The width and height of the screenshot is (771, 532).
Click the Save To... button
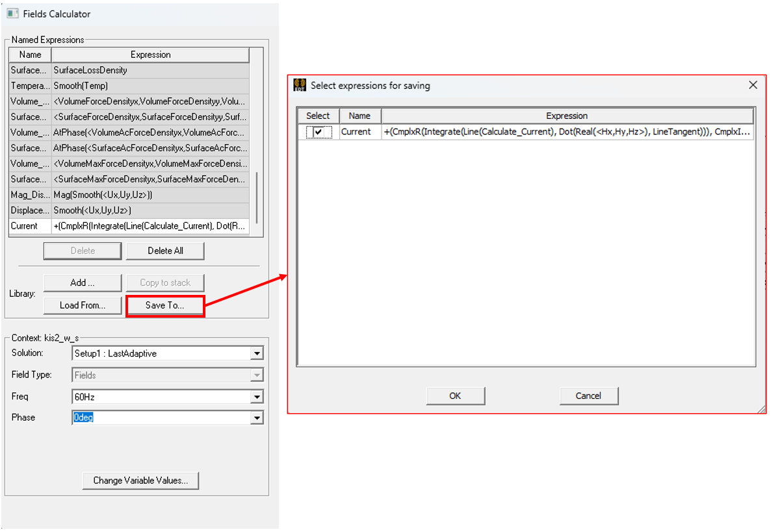[x=165, y=305]
